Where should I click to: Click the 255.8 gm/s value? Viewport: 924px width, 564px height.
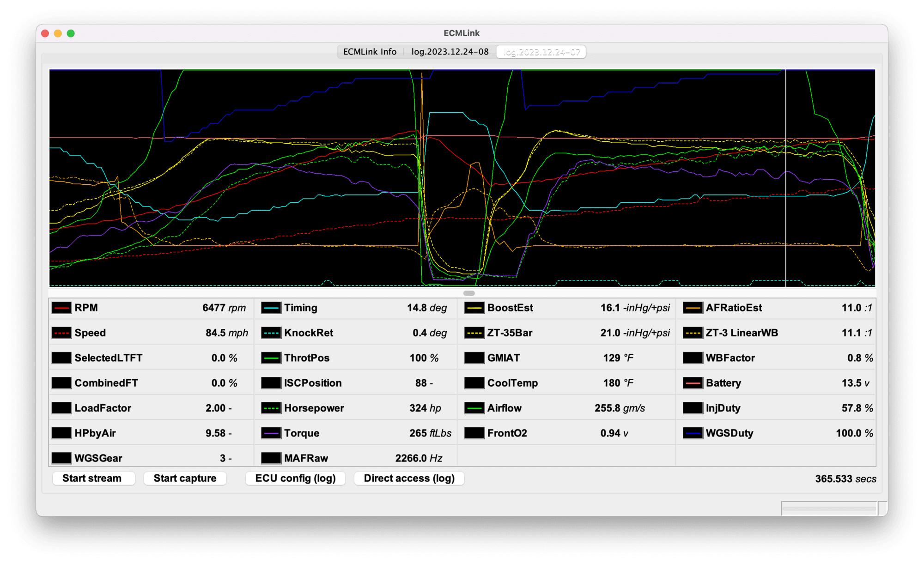(620, 408)
